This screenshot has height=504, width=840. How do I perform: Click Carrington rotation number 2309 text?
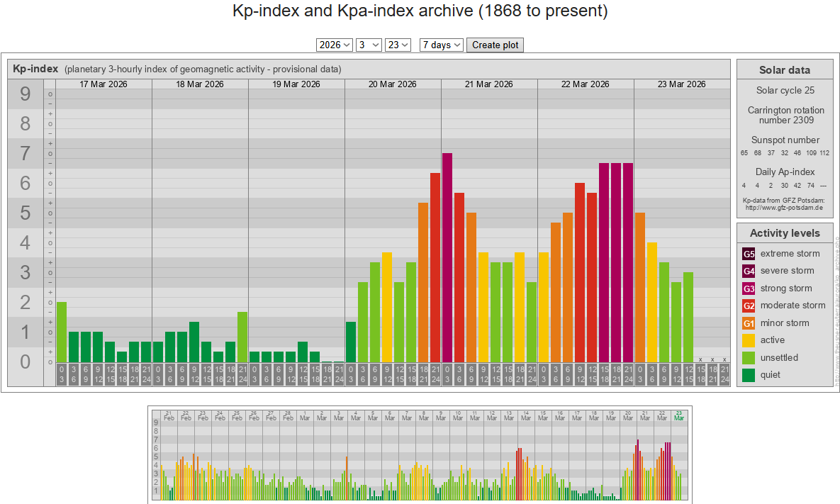coord(786,115)
